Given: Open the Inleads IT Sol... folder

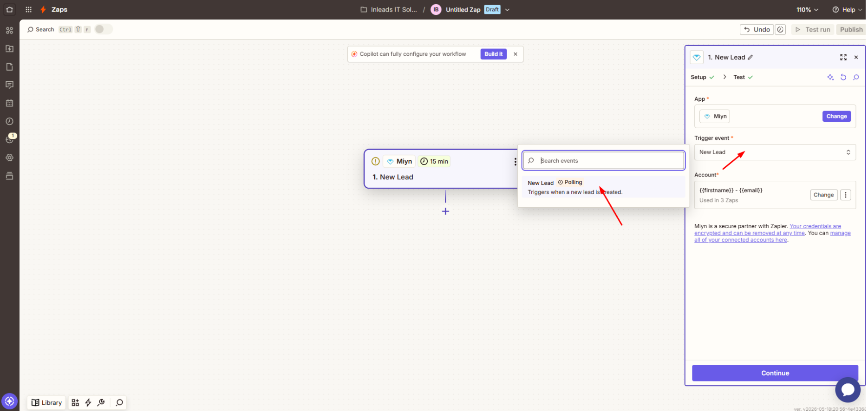Looking at the screenshot, I should (390, 10).
